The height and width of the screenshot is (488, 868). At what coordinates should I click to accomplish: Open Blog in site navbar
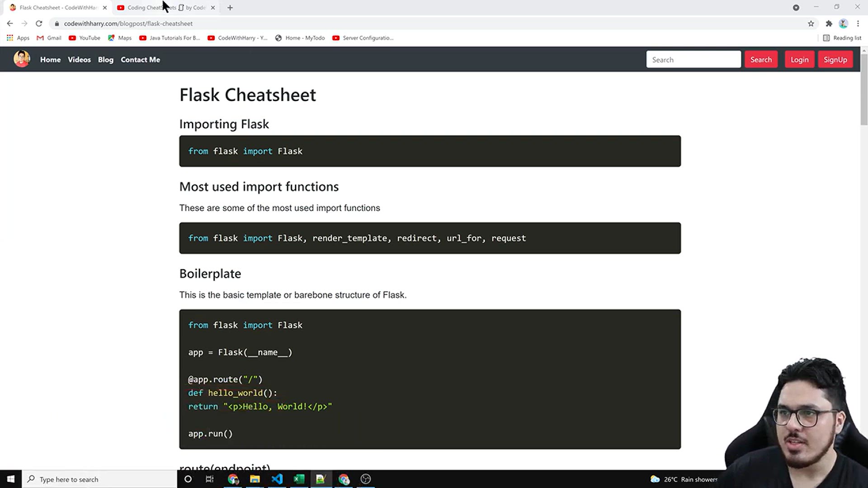pos(106,60)
